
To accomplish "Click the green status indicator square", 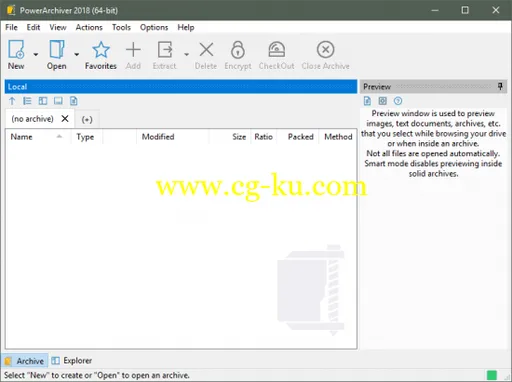I will 492,375.
